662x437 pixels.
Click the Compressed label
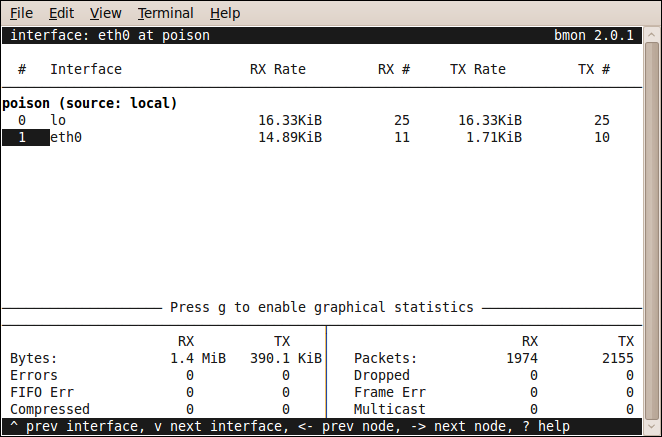click(x=50, y=409)
